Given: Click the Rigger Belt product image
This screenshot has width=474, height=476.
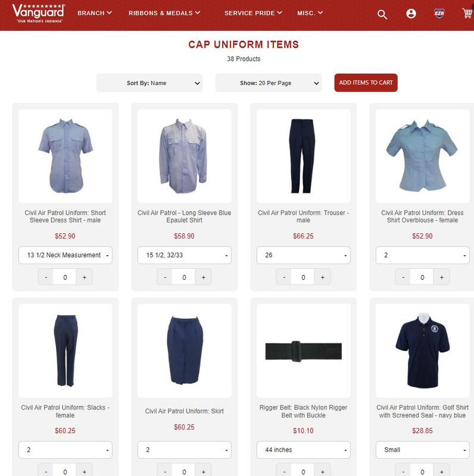Looking at the screenshot, I should (x=303, y=350).
